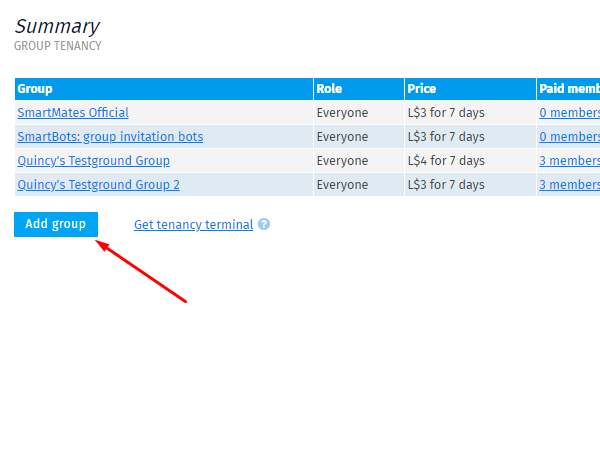
Task: Click the help question mark icon
Action: coord(264,224)
